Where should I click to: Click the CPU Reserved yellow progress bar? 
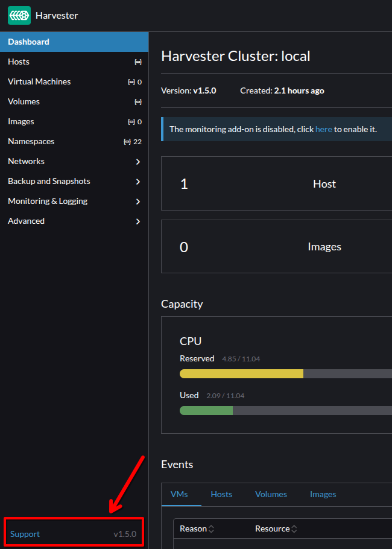pyautogui.click(x=241, y=374)
